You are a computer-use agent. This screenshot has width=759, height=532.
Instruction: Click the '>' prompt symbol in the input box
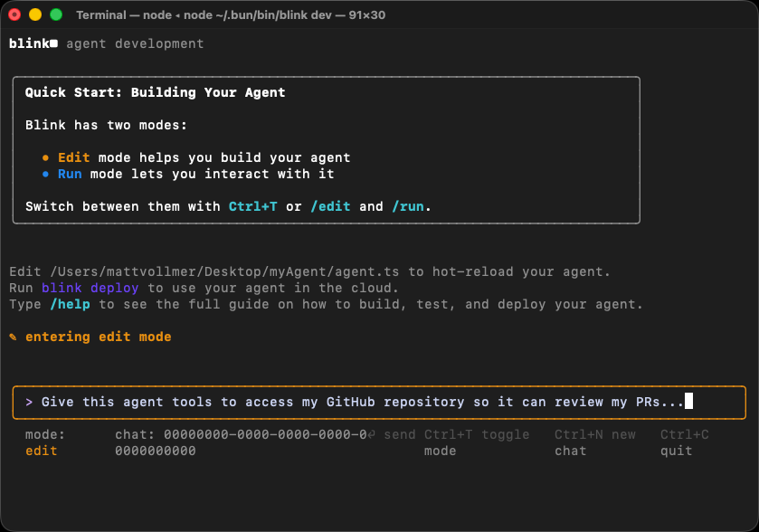(x=28, y=402)
